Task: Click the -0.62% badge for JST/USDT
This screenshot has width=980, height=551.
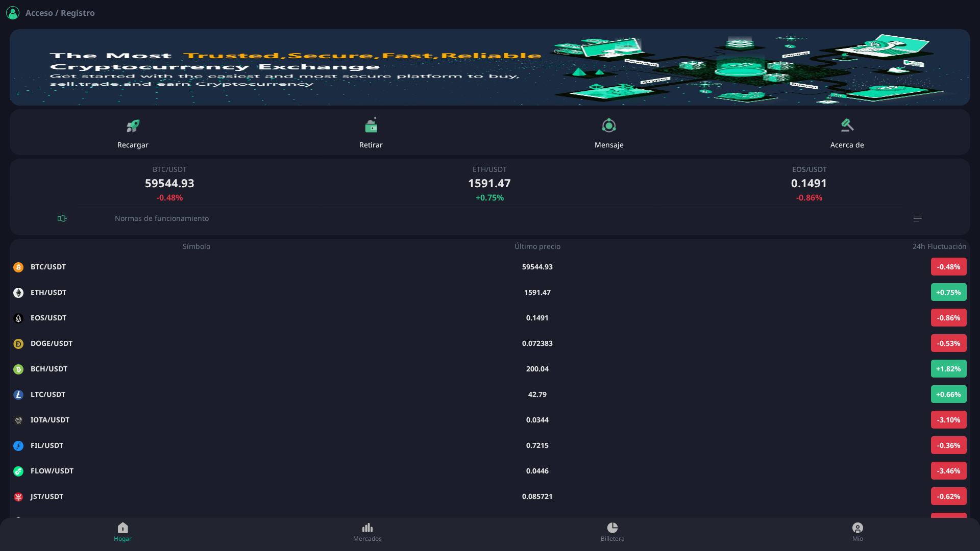Action: tap(948, 496)
